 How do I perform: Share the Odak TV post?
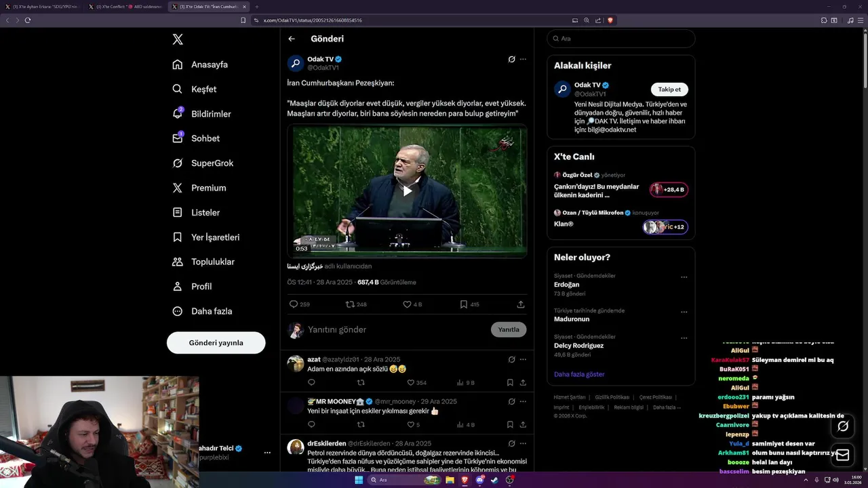[521, 304]
